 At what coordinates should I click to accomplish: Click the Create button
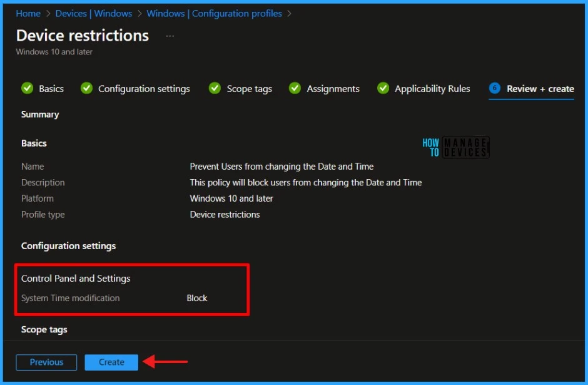(x=111, y=362)
